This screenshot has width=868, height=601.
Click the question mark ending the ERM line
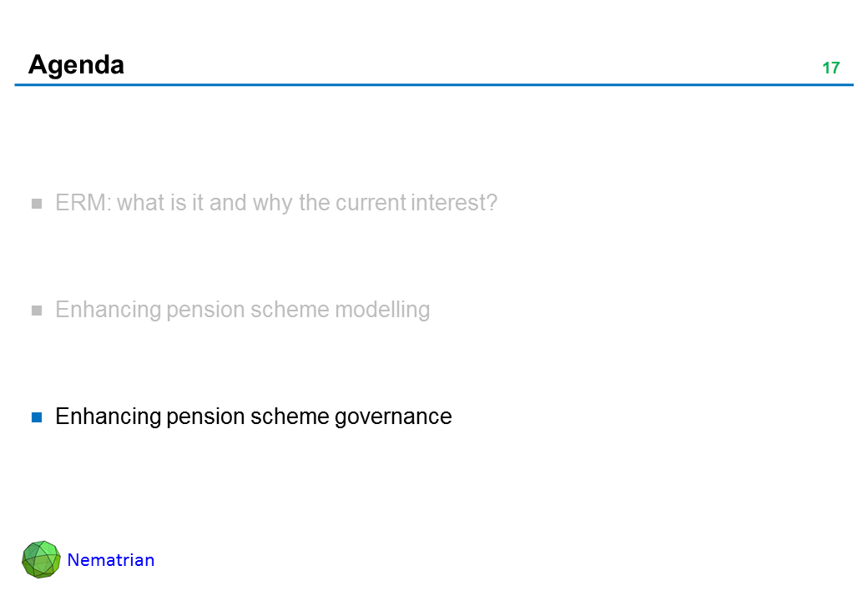point(492,203)
